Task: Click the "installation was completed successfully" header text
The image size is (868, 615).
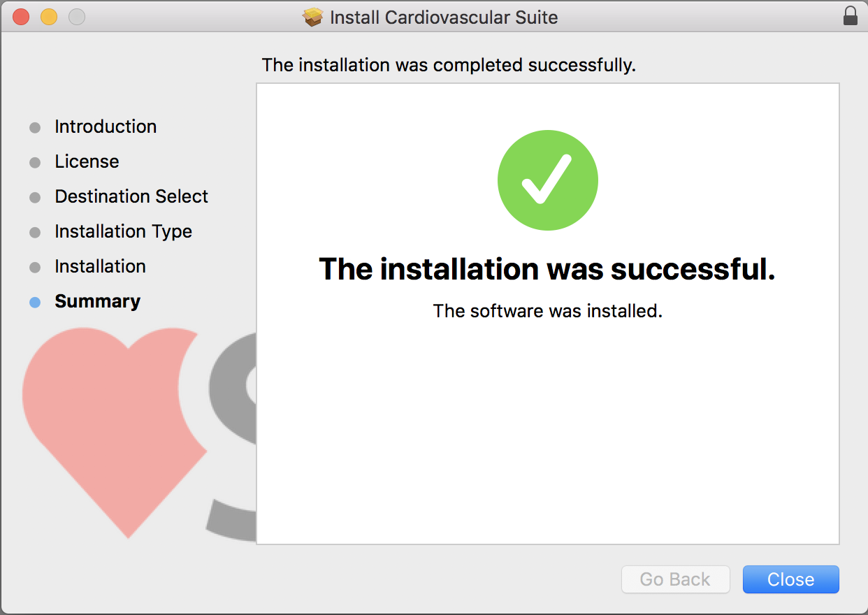Action: pos(449,65)
